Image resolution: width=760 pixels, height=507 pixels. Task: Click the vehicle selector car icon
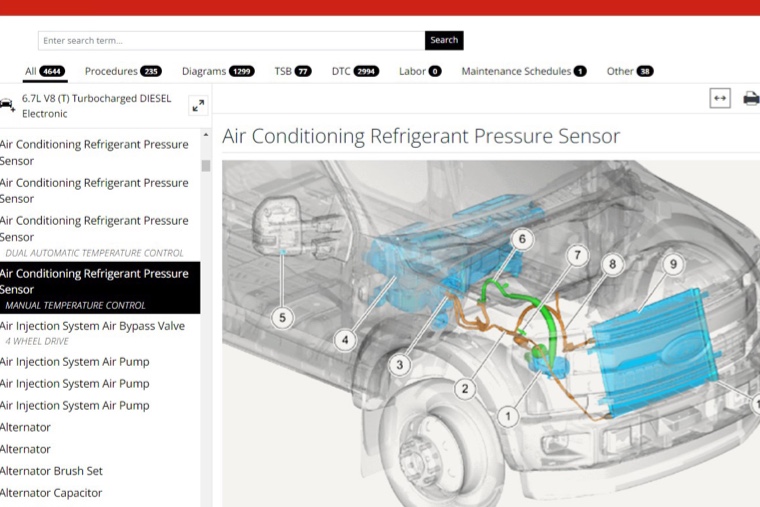click(7, 105)
